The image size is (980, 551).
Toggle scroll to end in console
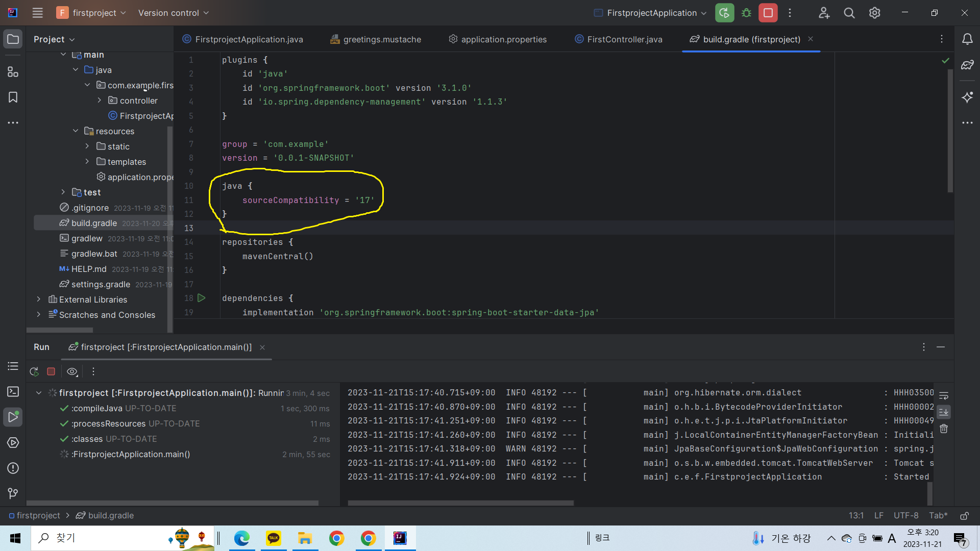[944, 412]
